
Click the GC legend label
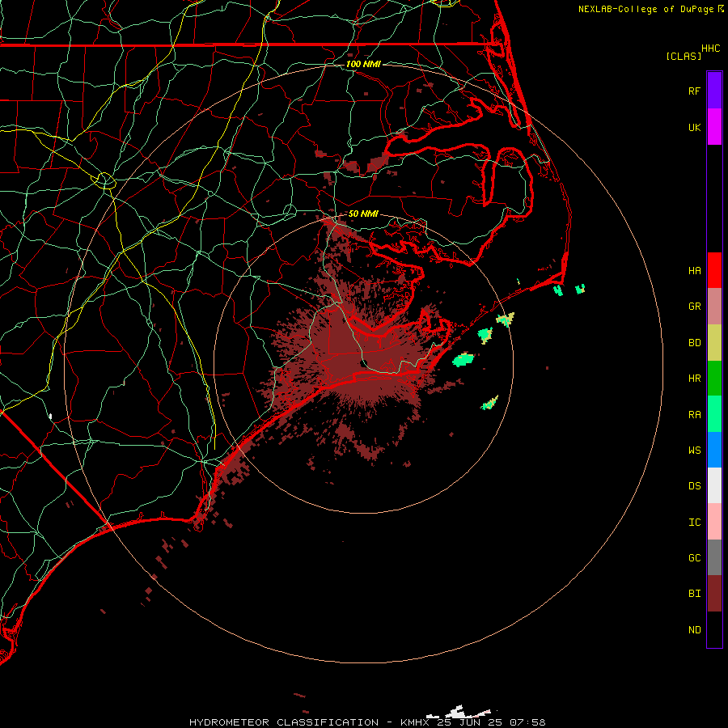click(694, 557)
